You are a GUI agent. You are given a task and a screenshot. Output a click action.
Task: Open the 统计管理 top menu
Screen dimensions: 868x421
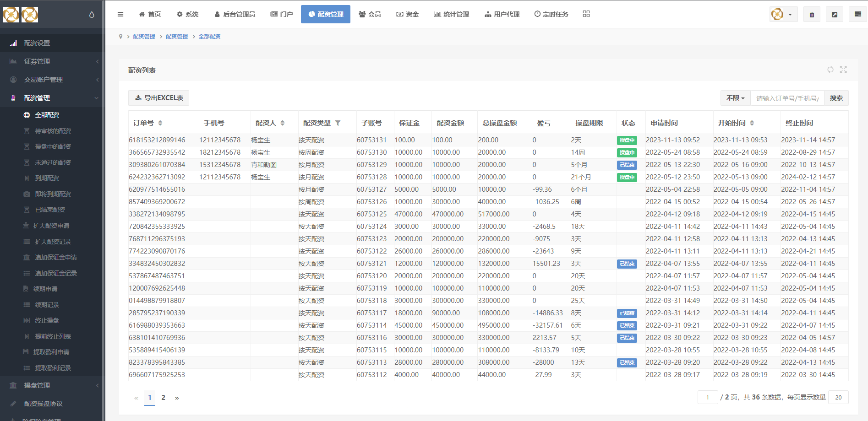point(451,14)
